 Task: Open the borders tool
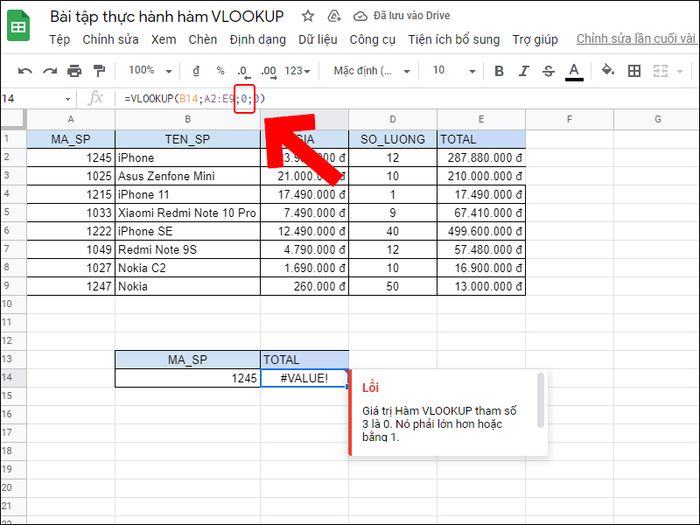pos(634,71)
